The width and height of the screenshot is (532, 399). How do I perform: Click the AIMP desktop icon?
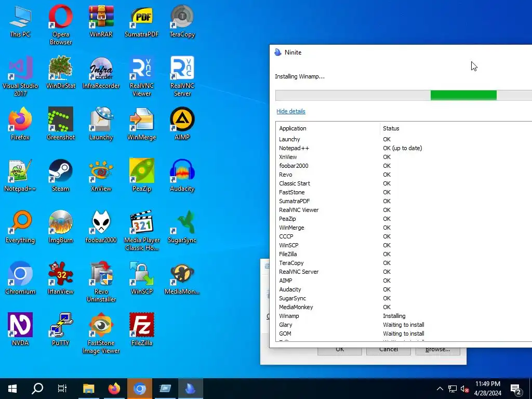(182, 124)
